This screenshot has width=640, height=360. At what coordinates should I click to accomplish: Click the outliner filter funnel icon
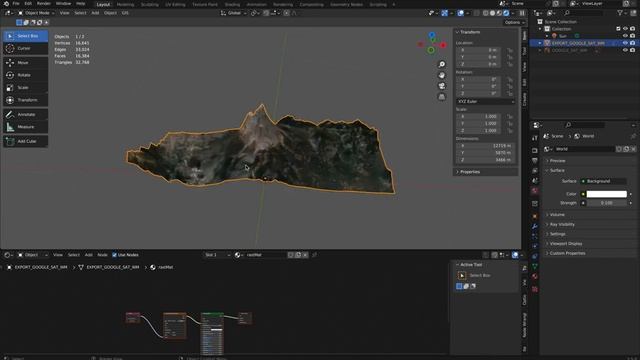click(620, 13)
